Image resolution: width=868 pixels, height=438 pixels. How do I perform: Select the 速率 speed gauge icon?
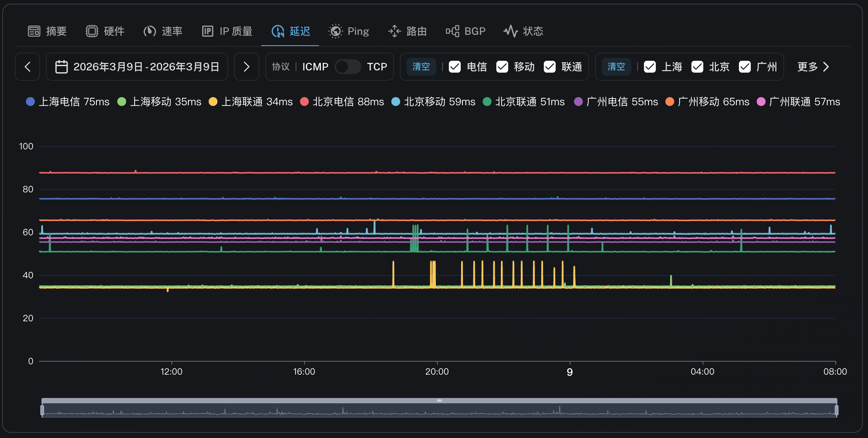tap(149, 31)
